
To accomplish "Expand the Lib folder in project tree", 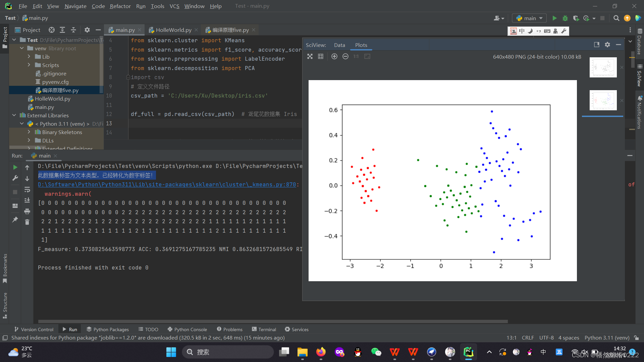I will pos(29,57).
